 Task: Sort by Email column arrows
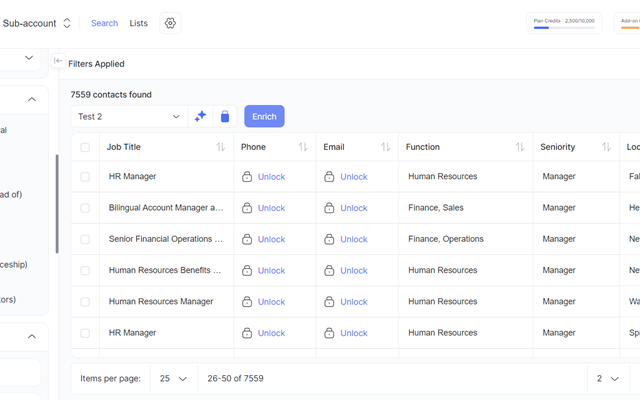point(386,147)
